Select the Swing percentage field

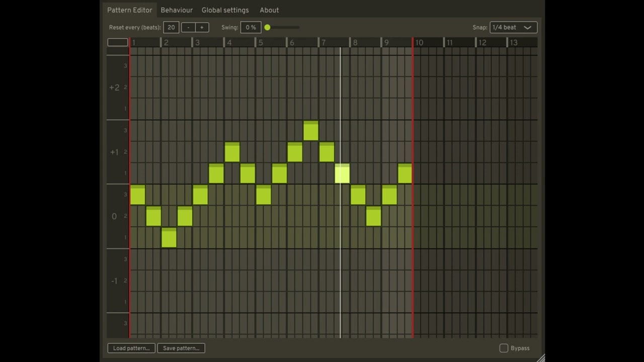pos(251,28)
